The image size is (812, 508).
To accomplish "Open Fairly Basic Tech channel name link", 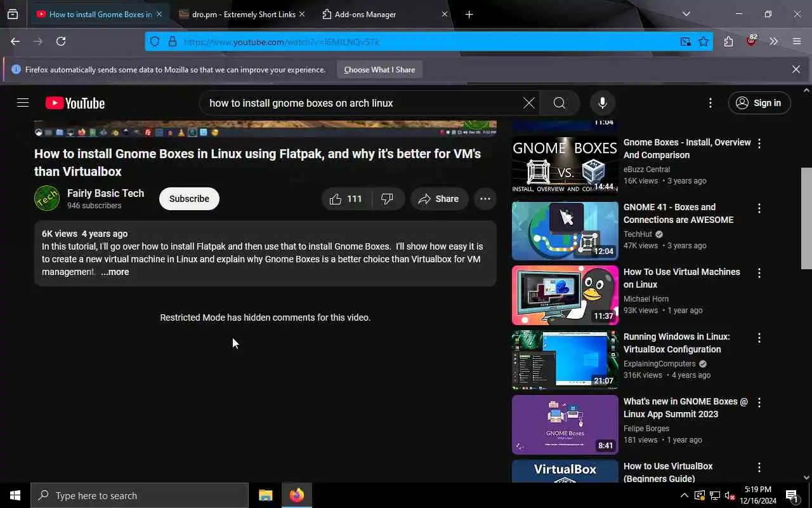I will (105, 193).
